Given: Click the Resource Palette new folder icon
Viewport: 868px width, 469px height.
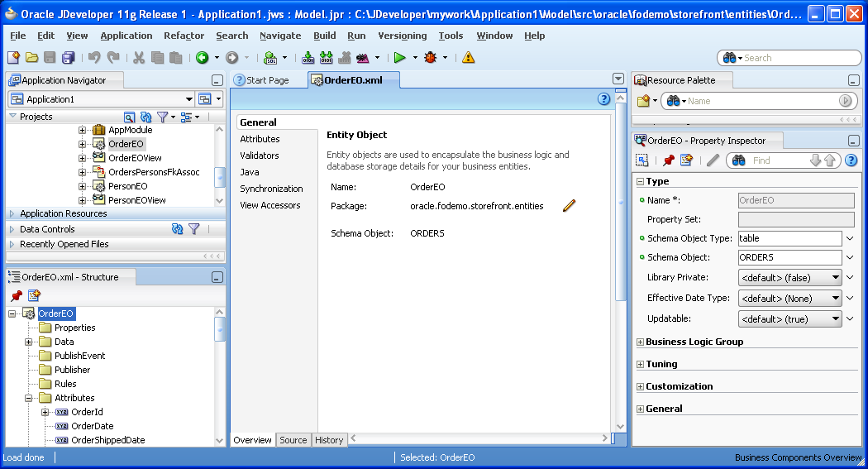Looking at the screenshot, I should point(643,101).
